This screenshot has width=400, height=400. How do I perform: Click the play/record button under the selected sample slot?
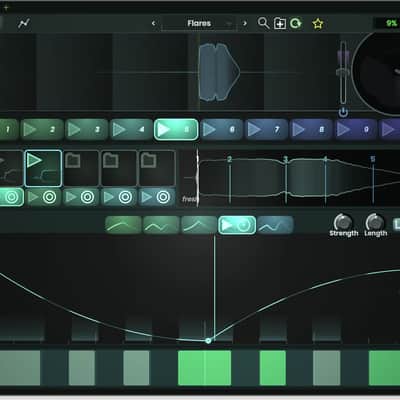[43, 197]
